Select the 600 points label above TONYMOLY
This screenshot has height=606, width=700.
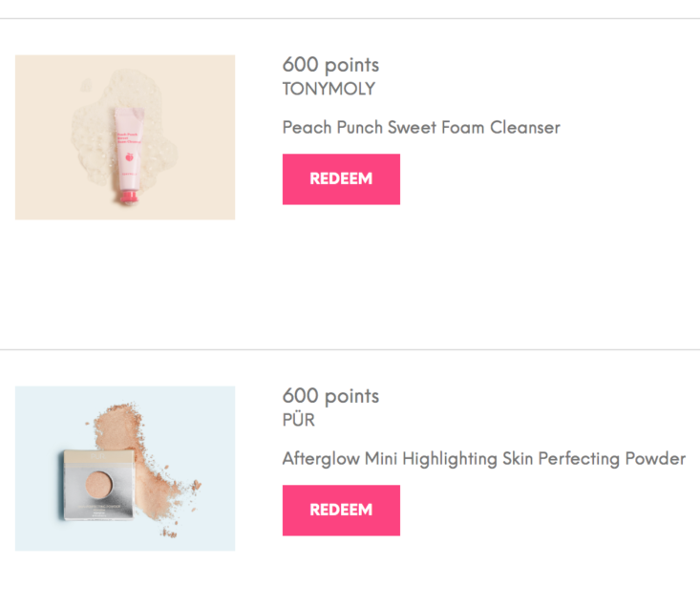(330, 65)
